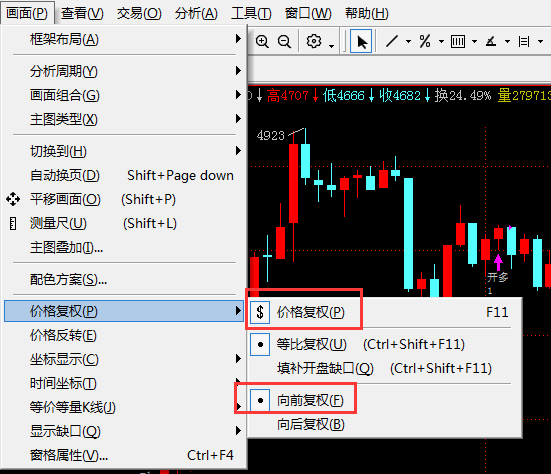Viewport: 551px width, 474px height.
Task: Click the long cyan falling candlestick
Action: click(408, 234)
